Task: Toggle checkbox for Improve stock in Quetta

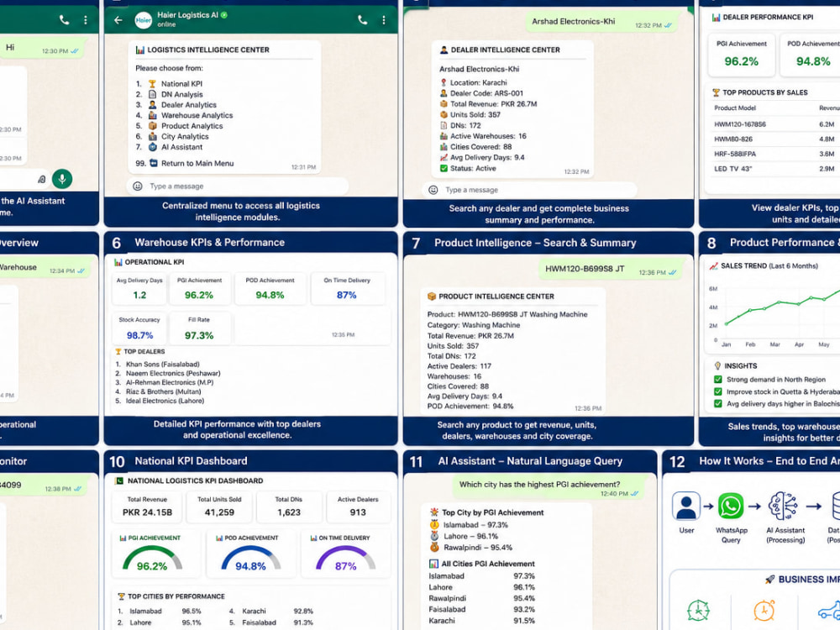Action: coord(718,391)
